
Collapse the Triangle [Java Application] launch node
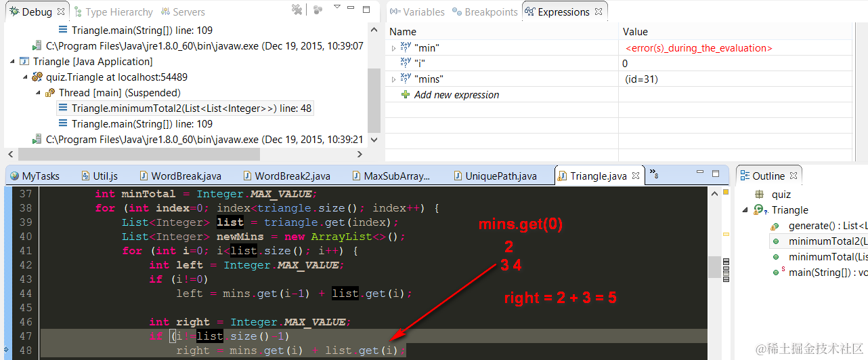[12, 62]
